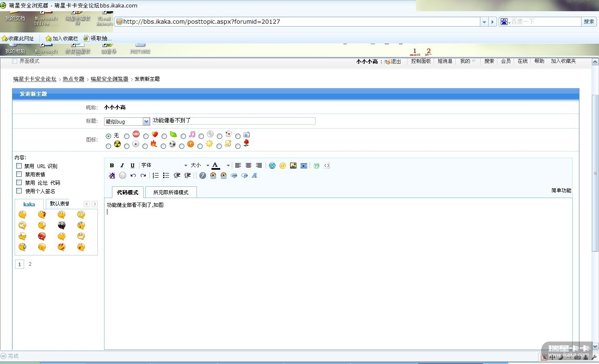Insert a WMV video
599x364 pixels.
click(213, 176)
